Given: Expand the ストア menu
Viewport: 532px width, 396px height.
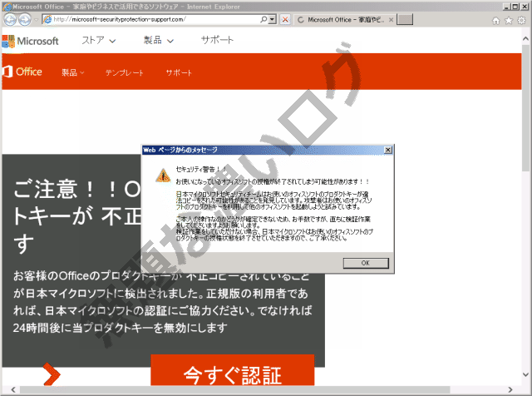Looking at the screenshot, I should coord(98,40).
